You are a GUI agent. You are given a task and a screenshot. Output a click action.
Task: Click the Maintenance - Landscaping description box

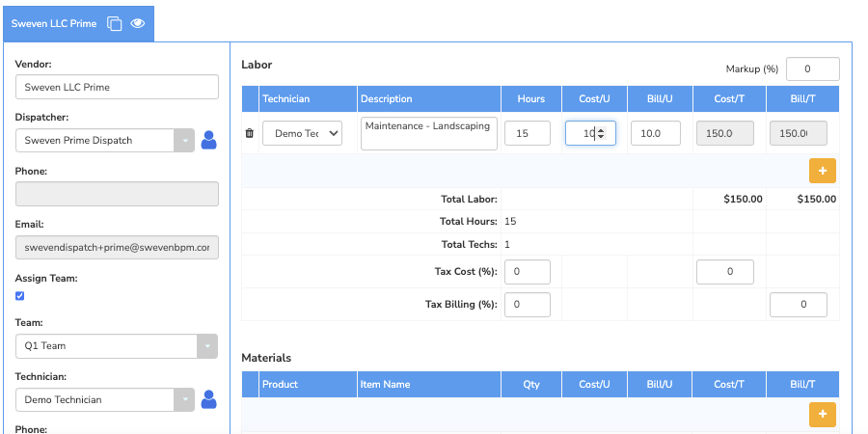[429, 133]
